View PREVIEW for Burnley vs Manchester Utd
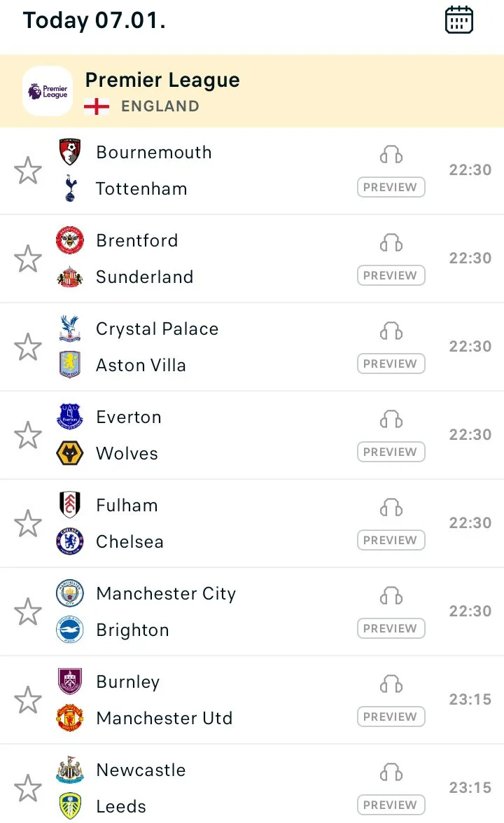Image resolution: width=504 pixels, height=823 pixels. point(391,717)
